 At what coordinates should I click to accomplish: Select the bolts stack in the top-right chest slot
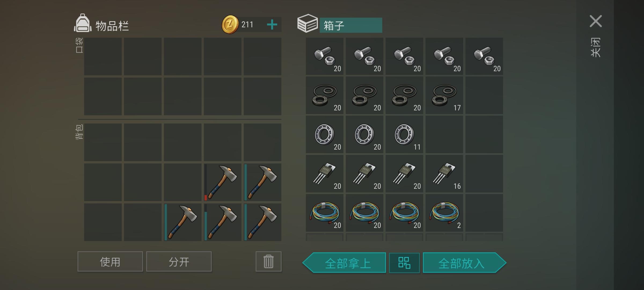coord(484,56)
